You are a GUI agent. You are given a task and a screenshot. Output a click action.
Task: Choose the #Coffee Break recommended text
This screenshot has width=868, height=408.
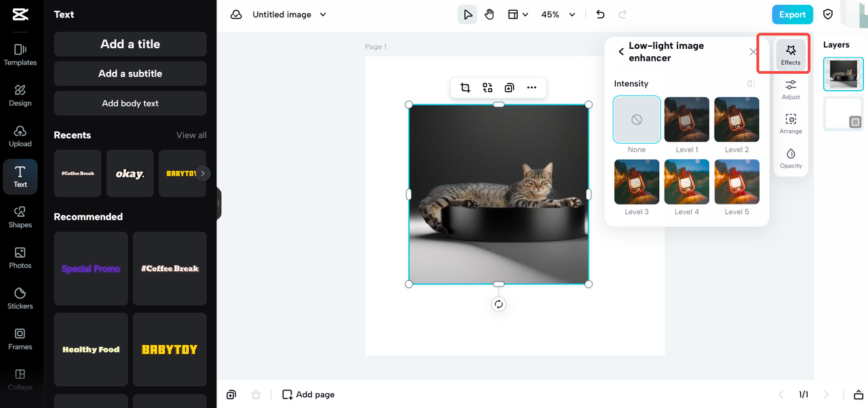[170, 268]
